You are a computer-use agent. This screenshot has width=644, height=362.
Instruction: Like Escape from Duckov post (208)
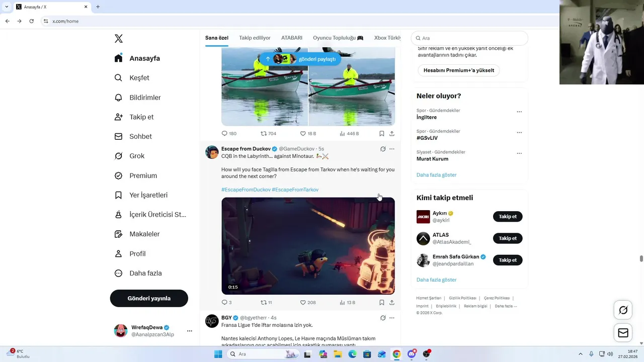point(308,303)
